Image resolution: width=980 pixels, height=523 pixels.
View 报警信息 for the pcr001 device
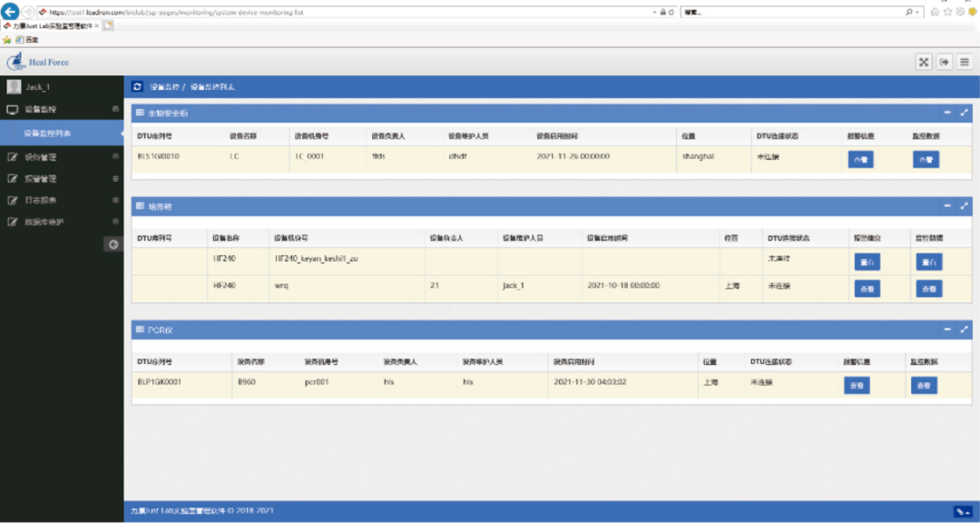pyautogui.click(x=857, y=385)
